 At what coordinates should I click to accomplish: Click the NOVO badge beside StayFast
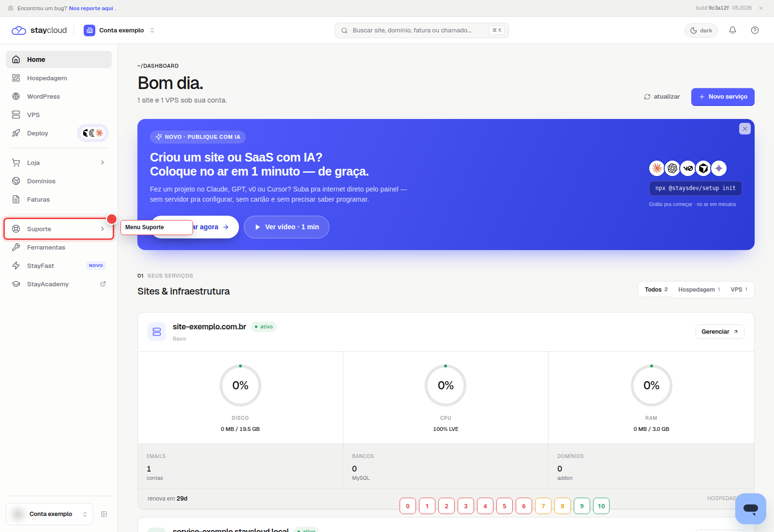pyautogui.click(x=96, y=266)
